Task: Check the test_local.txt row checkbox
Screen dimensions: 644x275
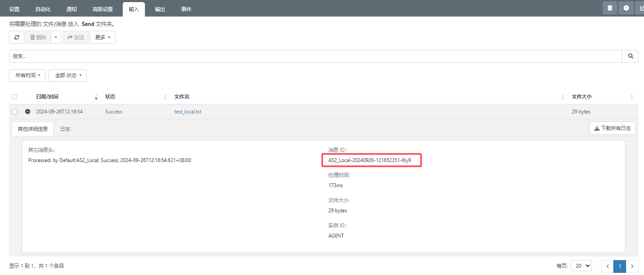Action: [x=14, y=112]
